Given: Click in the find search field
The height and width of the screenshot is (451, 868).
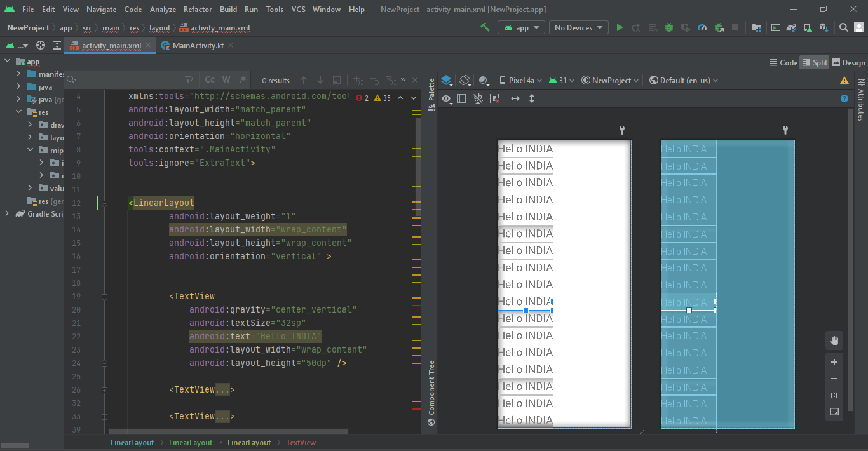Looking at the screenshot, I should pyautogui.click(x=127, y=80).
